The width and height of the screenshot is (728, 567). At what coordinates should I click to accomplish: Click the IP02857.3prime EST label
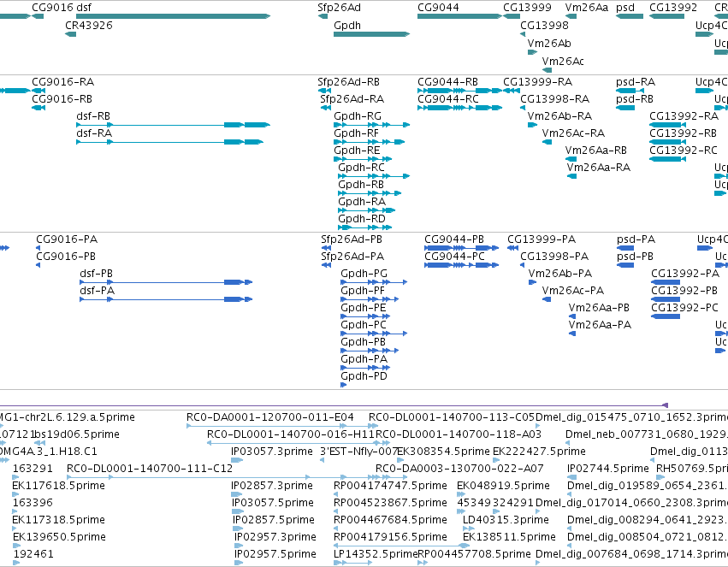point(271,486)
